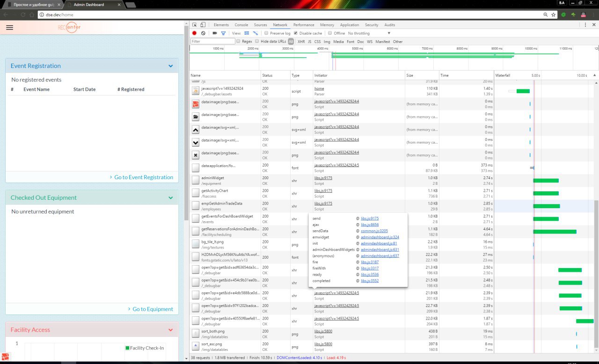Switch to the Security tab
This screenshot has height=364, width=599.
tap(372, 25)
